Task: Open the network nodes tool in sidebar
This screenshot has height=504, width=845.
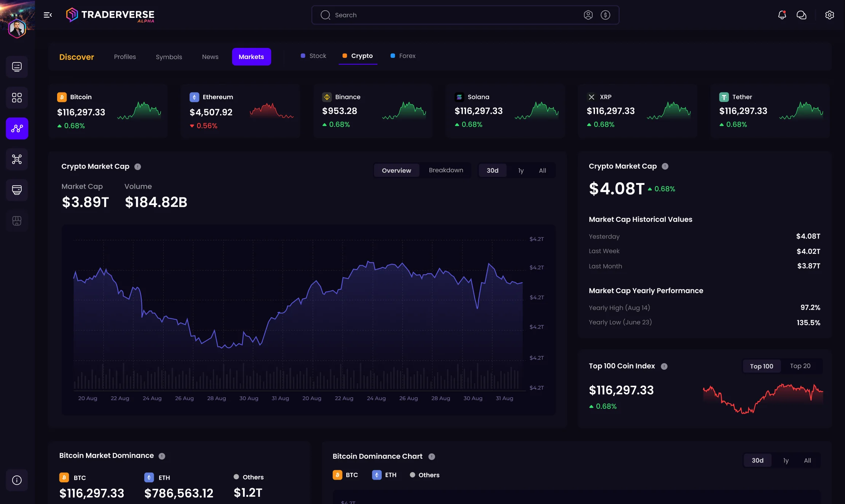Action: pos(17,159)
